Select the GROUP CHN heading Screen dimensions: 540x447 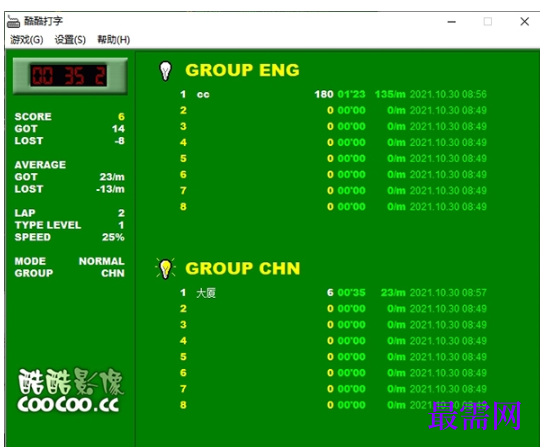coord(242,269)
